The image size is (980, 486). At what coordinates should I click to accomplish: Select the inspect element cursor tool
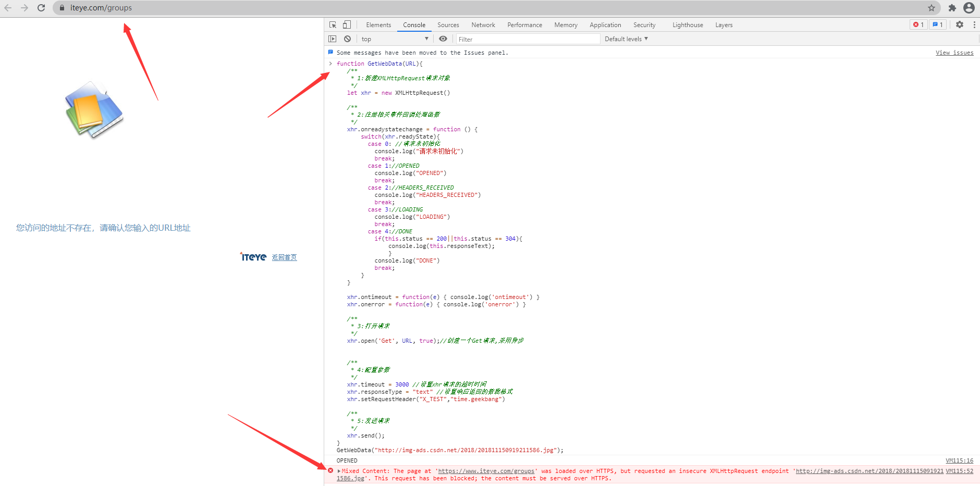[332, 24]
